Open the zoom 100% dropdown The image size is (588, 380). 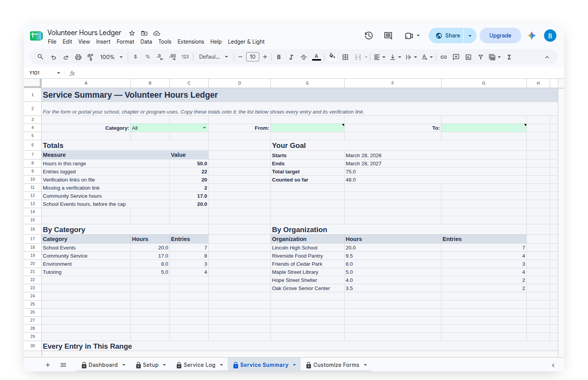[x=111, y=57]
